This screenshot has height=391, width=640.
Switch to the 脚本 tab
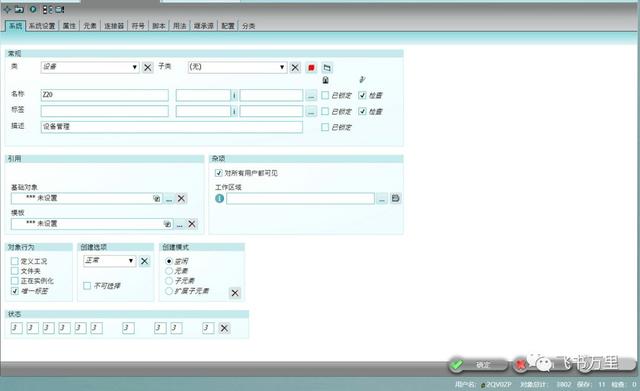(x=159, y=26)
